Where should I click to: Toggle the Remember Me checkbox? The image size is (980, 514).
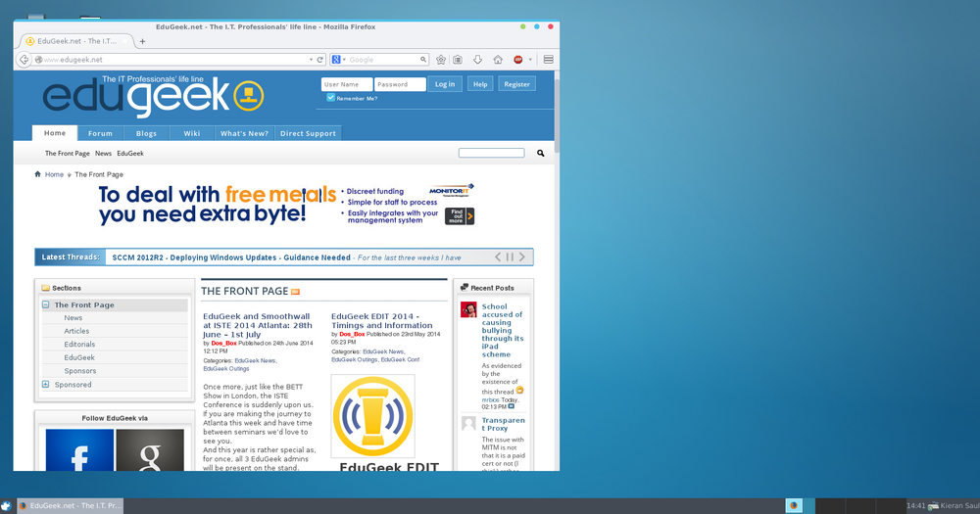[330, 98]
